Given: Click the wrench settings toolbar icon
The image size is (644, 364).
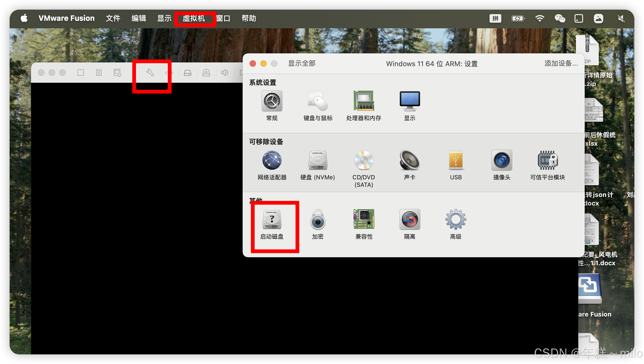Looking at the screenshot, I should [x=150, y=73].
